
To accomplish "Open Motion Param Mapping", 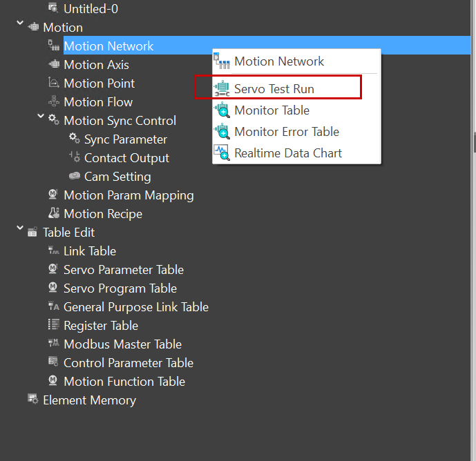I will [x=128, y=195].
